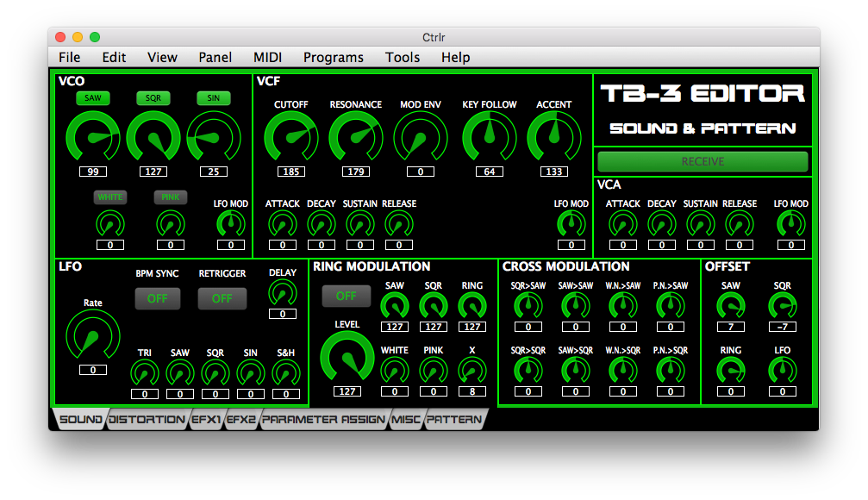Select the MISC tab
Image resolution: width=868 pixels, height=500 pixels.
pyautogui.click(x=406, y=419)
